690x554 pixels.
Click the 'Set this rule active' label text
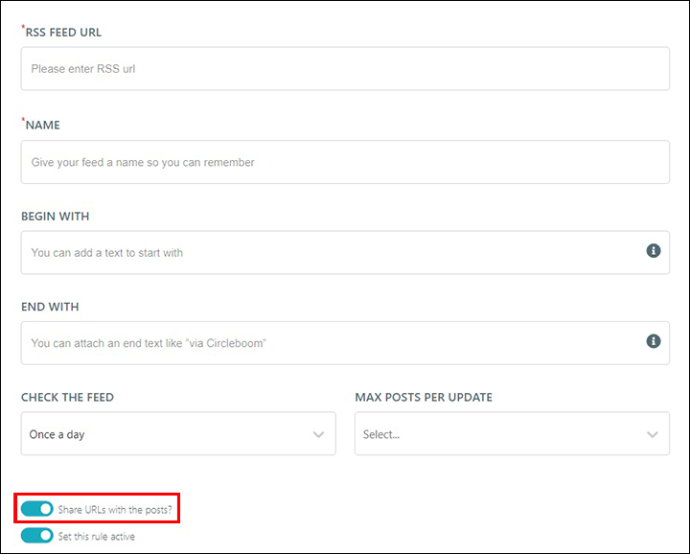click(96, 536)
